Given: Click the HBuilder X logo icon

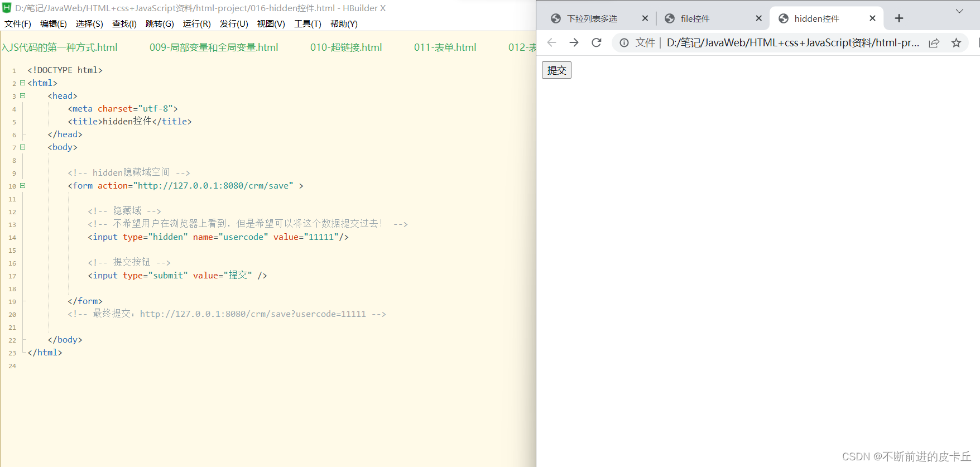Looking at the screenshot, I should tap(7, 8).
